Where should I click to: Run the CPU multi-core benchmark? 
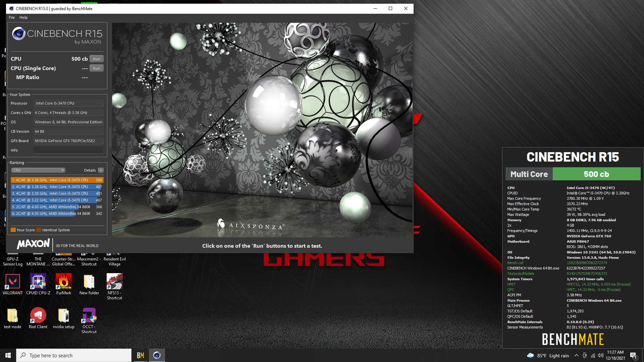pyautogui.click(x=96, y=59)
